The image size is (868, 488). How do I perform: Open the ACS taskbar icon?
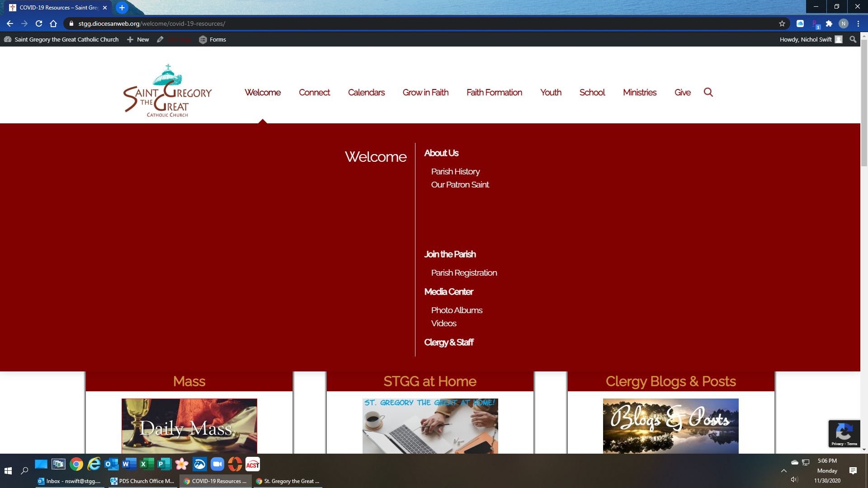[252, 464]
